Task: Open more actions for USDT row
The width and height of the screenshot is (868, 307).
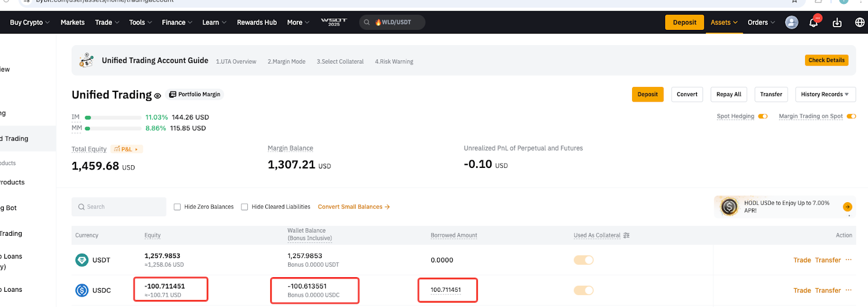Action: pyautogui.click(x=848, y=260)
